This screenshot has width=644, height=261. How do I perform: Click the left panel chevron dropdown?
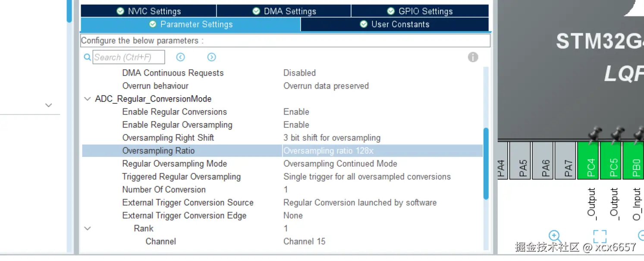coord(49,105)
